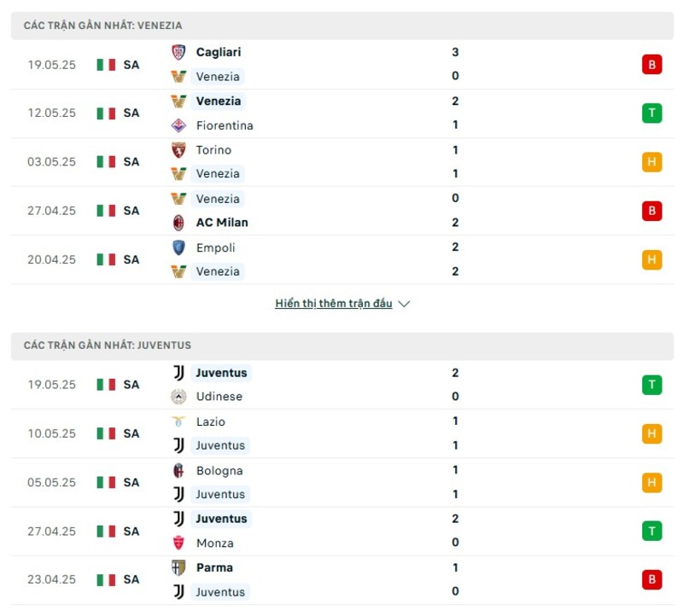Click the Italian flag beside 19.05.25 Venezia match
Image resolution: width=683 pixels, height=616 pixels.
106,64
